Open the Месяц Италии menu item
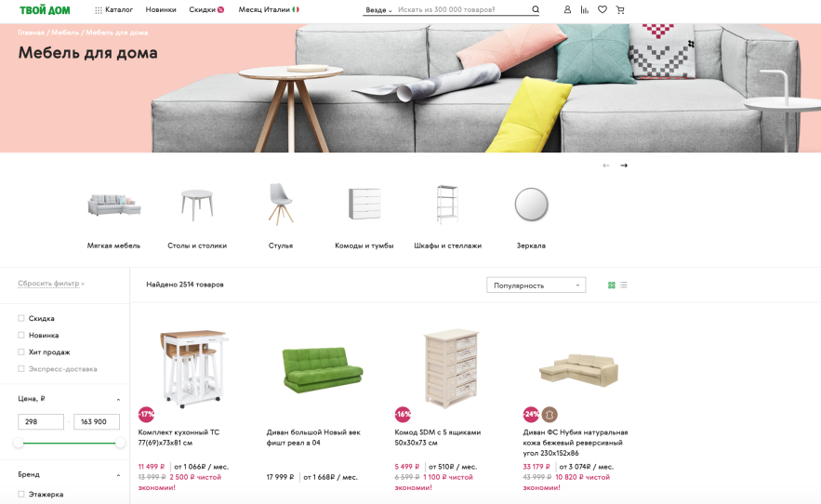The width and height of the screenshot is (821, 504). tap(269, 9)
